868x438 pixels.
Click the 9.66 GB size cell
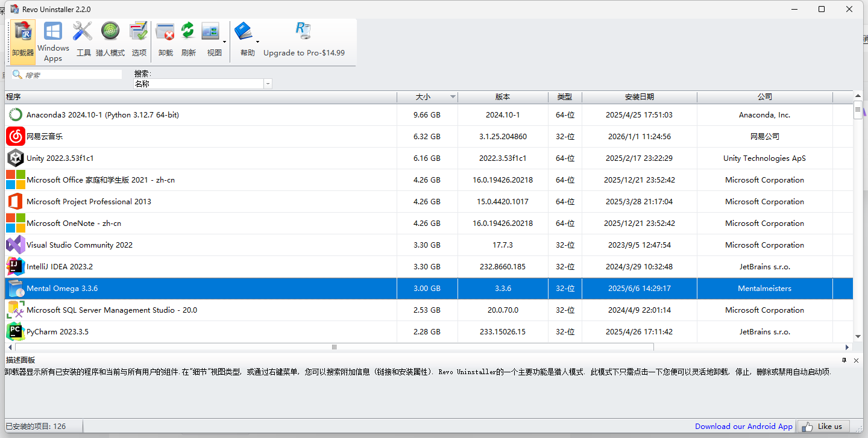pyautogui.click(x=427, y=114)
